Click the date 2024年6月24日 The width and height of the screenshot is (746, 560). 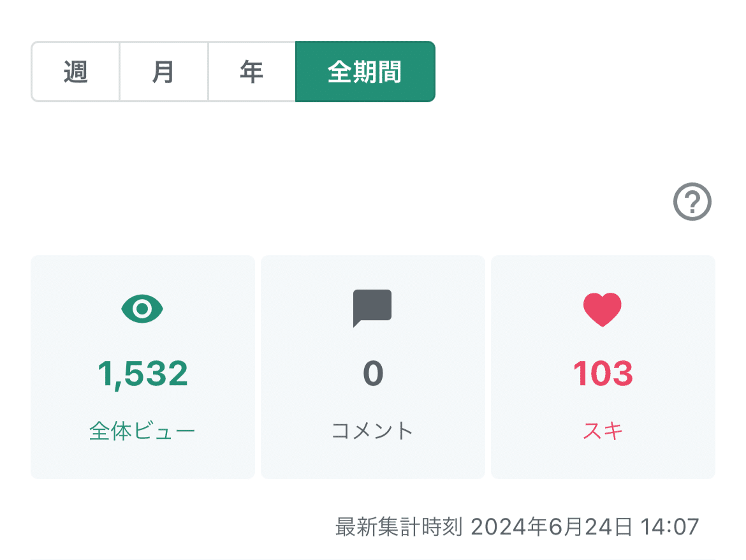552,527
